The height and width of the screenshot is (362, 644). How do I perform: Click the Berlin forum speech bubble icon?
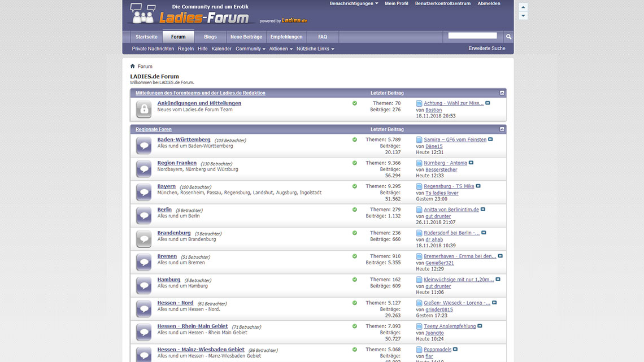coord(144,216)
